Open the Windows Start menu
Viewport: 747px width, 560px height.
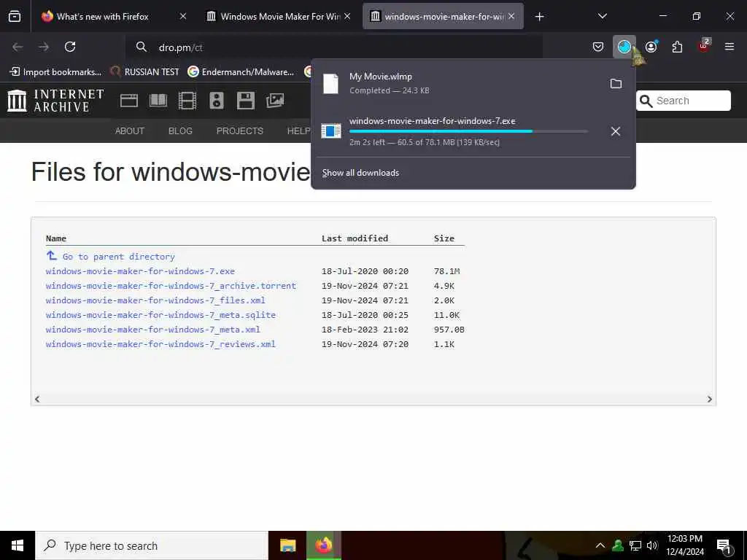(18, 545)
